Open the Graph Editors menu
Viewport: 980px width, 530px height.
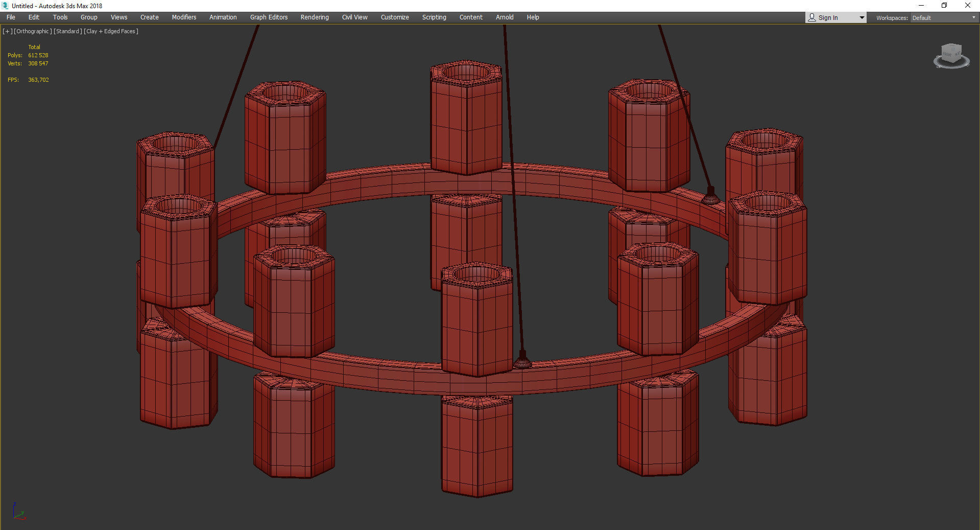point(269,17)
